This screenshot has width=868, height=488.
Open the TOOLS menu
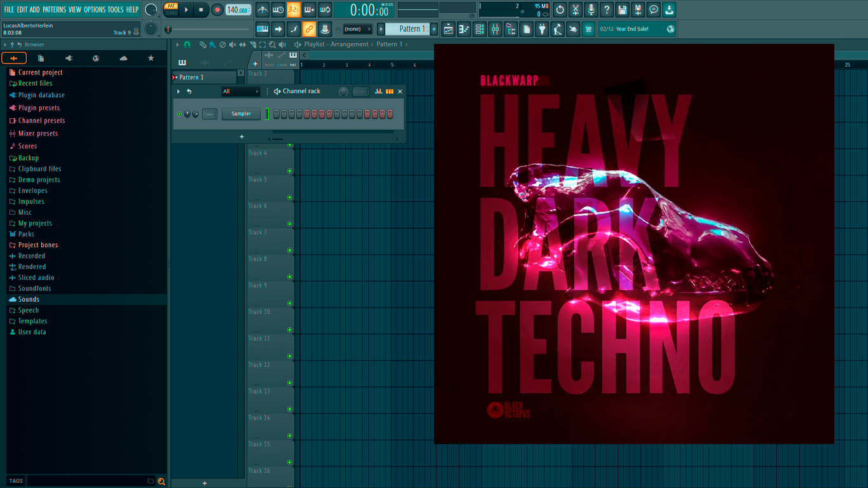[116, 10]
